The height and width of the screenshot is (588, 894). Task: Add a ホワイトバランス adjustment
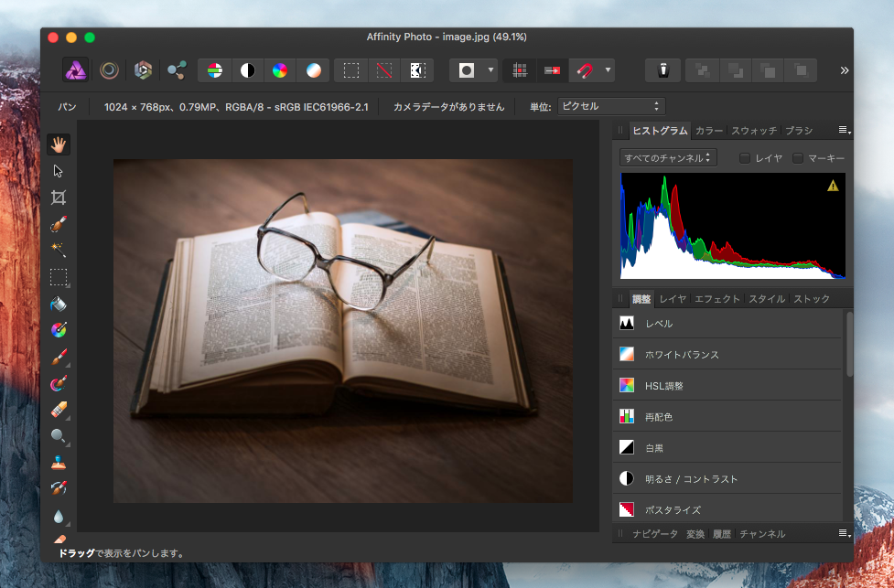coord(682,354)
